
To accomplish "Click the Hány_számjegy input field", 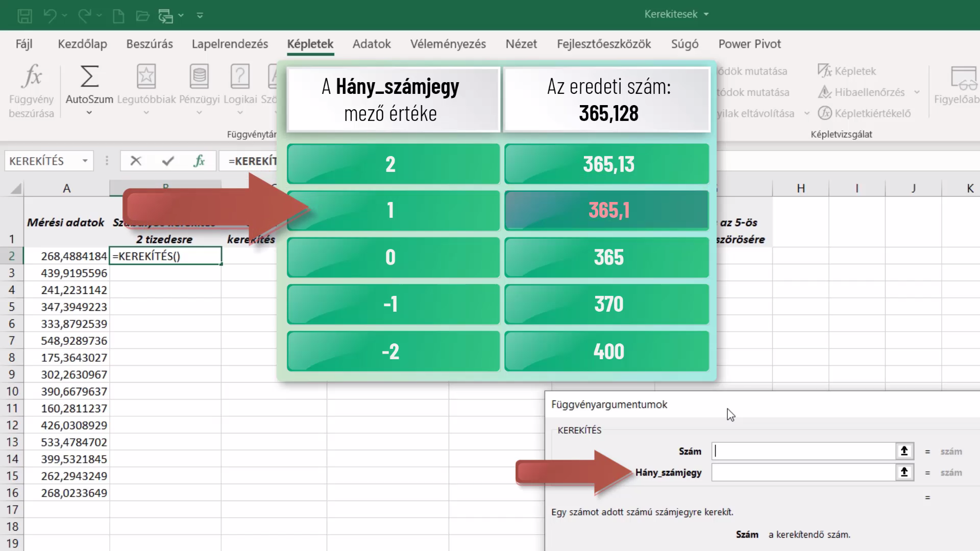I will point(804,472).
